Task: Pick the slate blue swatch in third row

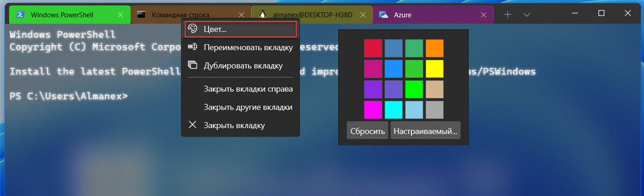Action: [393, 89]
